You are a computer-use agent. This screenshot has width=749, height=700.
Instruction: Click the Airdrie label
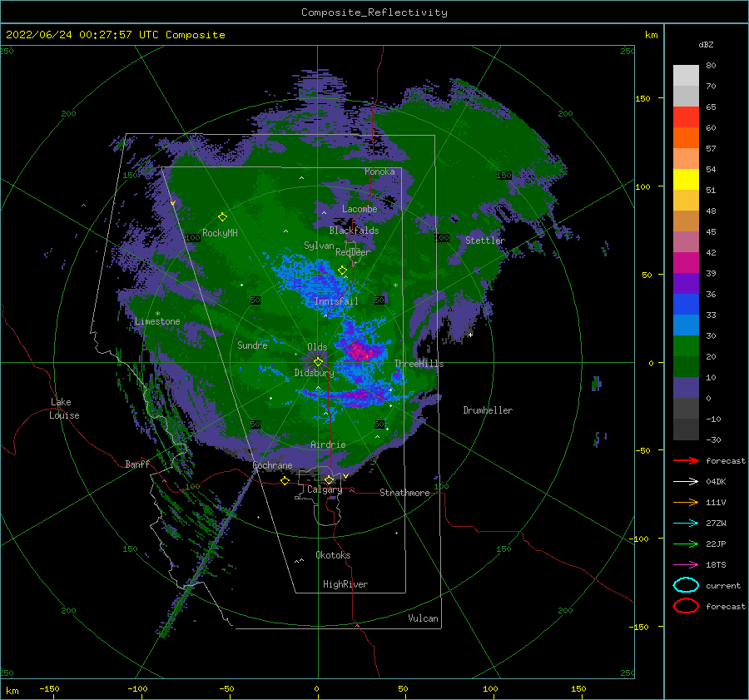point(328,444)
